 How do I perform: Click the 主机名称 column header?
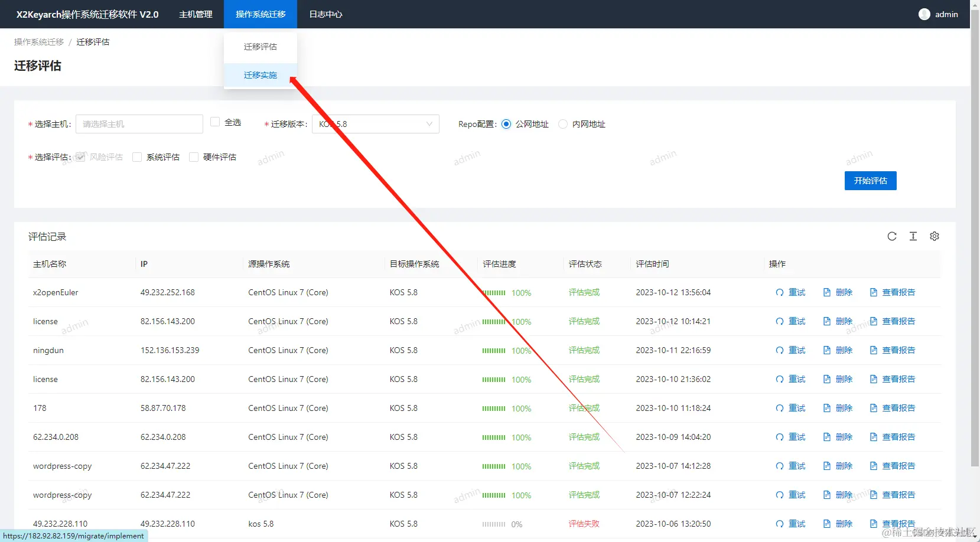[x=50, y=264]
